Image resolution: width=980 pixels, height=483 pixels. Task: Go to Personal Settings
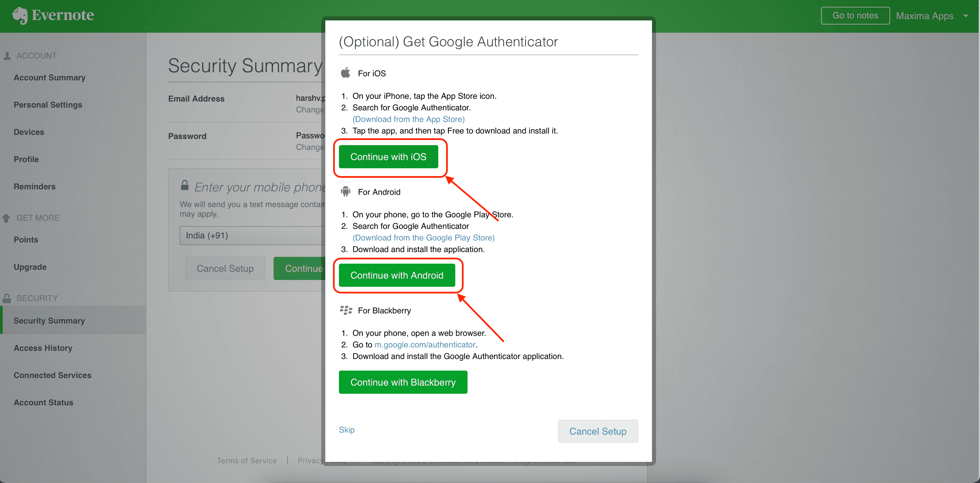point(48,105)
